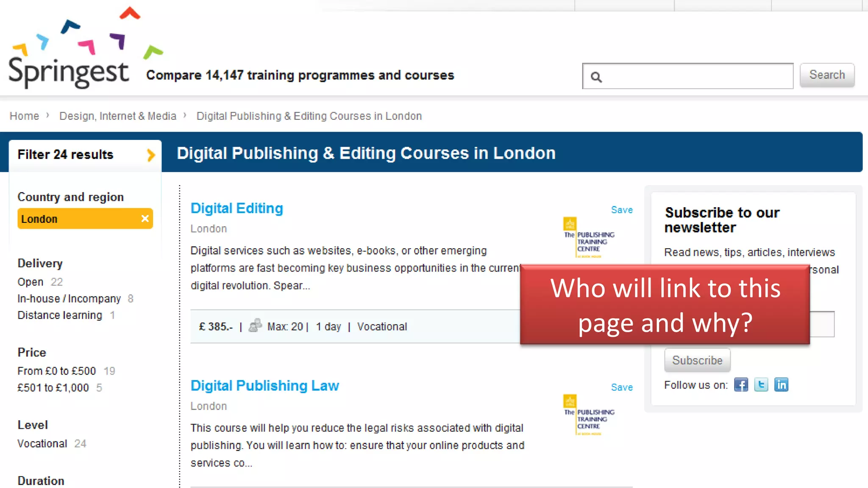
Task: Open the Digital Editing course
Action: pos(236,208)
